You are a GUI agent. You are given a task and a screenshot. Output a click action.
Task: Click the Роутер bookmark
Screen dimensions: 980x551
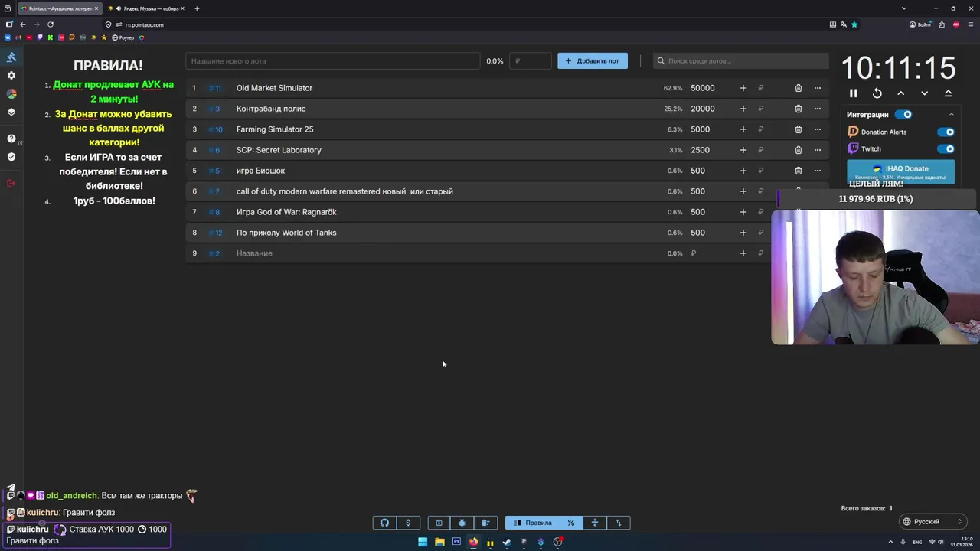pos(123,37)
